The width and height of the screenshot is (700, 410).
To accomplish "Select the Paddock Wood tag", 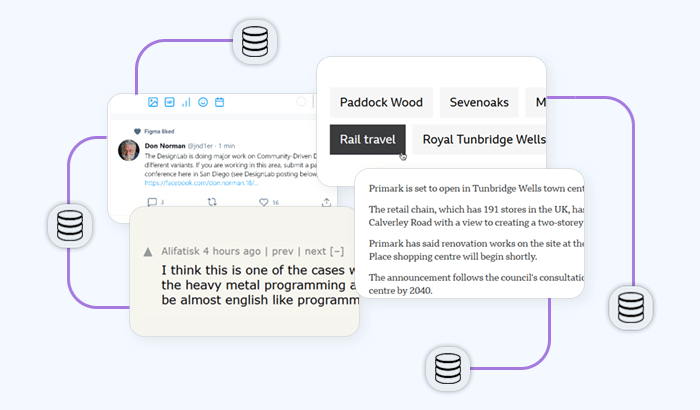I will [x=381, y=102].
